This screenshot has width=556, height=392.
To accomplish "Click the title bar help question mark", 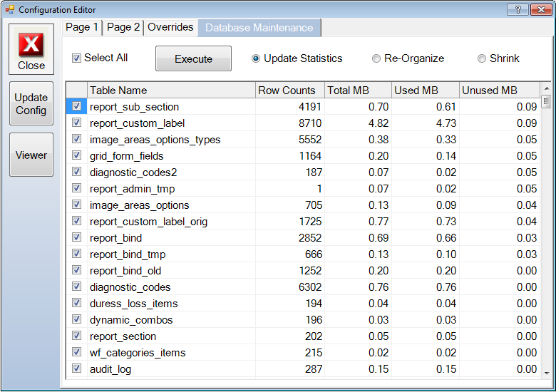I will (518, 9).
